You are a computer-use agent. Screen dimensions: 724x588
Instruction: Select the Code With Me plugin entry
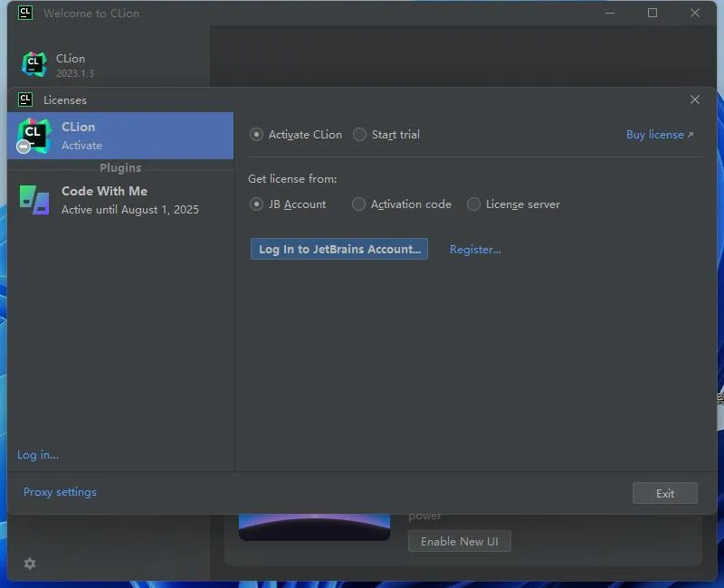[120, 200]
